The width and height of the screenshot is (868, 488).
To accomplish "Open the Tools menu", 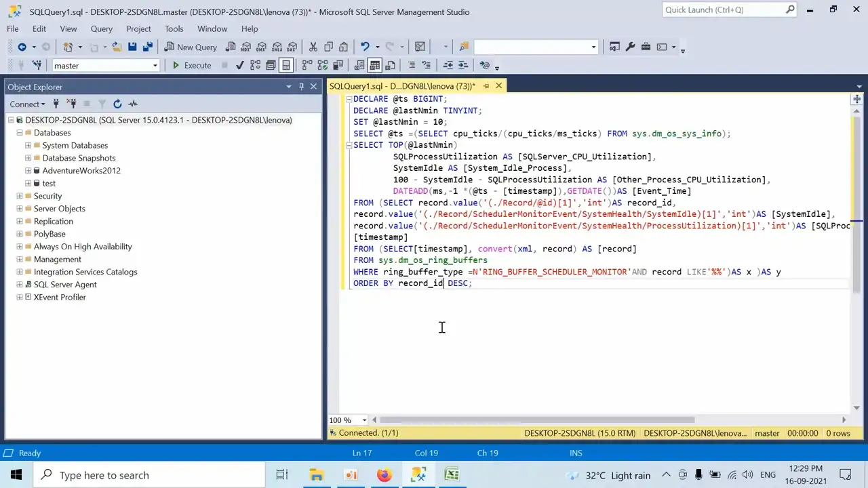I will coord(174,28).
